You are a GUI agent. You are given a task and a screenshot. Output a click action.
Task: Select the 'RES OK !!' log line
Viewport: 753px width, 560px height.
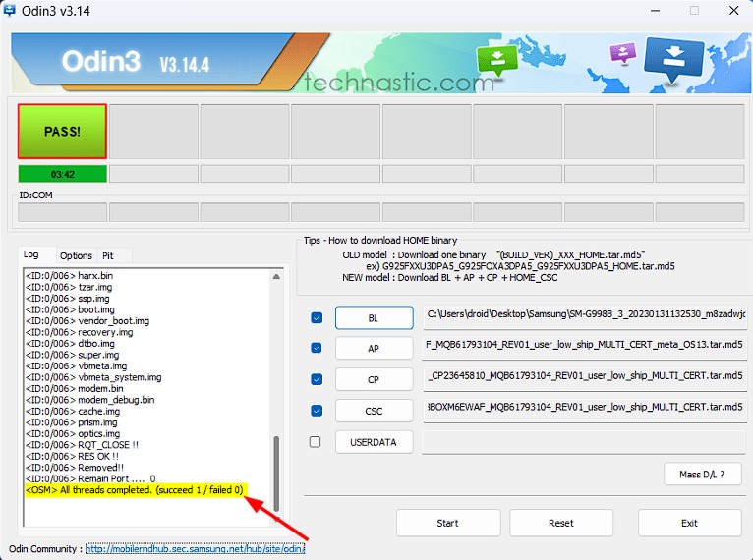click(x=72, y=456)
